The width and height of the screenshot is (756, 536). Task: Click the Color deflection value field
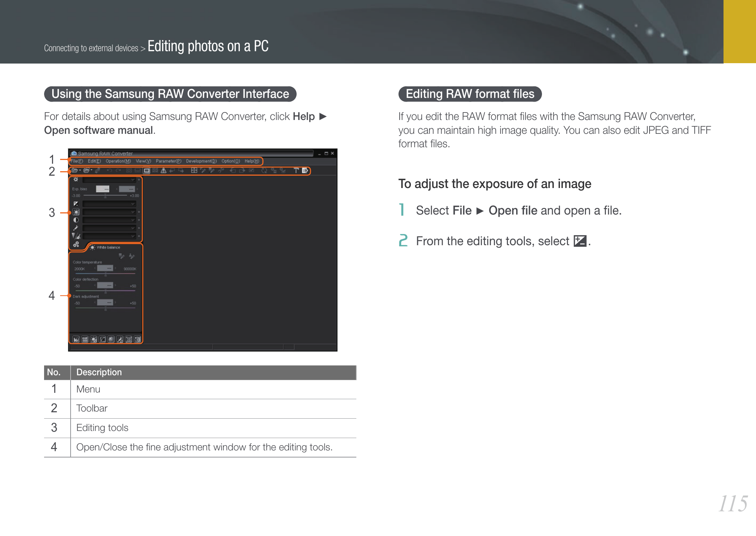pyautogui.click(x=105, y=286)
